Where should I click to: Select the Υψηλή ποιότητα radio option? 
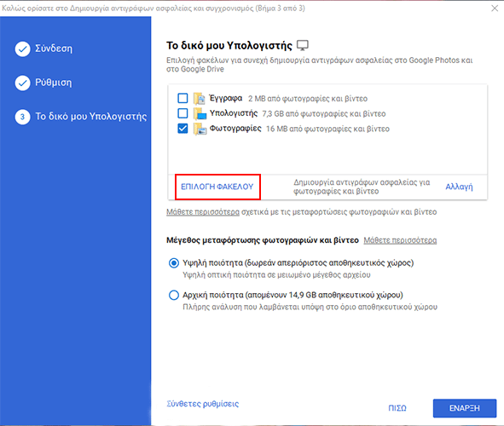click(174, 263)
